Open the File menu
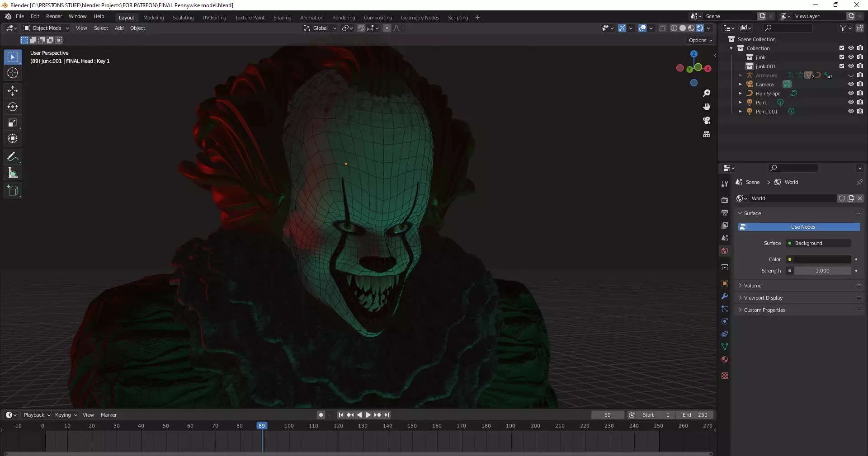This screenshot has width=868, height=456. click(x=20, y=16)
